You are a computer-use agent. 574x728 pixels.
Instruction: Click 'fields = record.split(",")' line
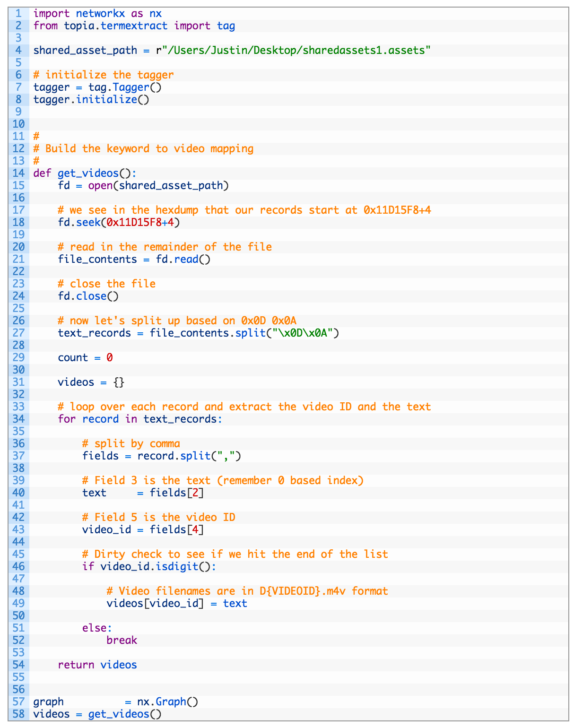[162, 456]
